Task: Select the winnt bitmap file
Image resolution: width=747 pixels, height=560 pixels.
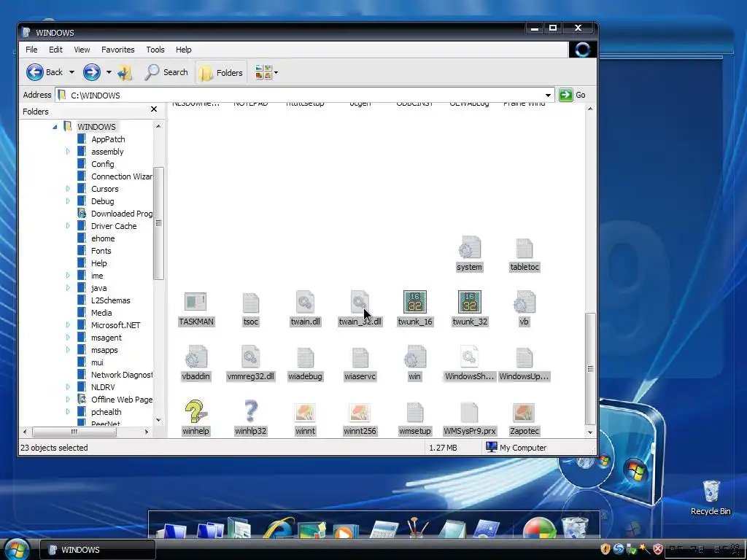Action: coord(306,413)
